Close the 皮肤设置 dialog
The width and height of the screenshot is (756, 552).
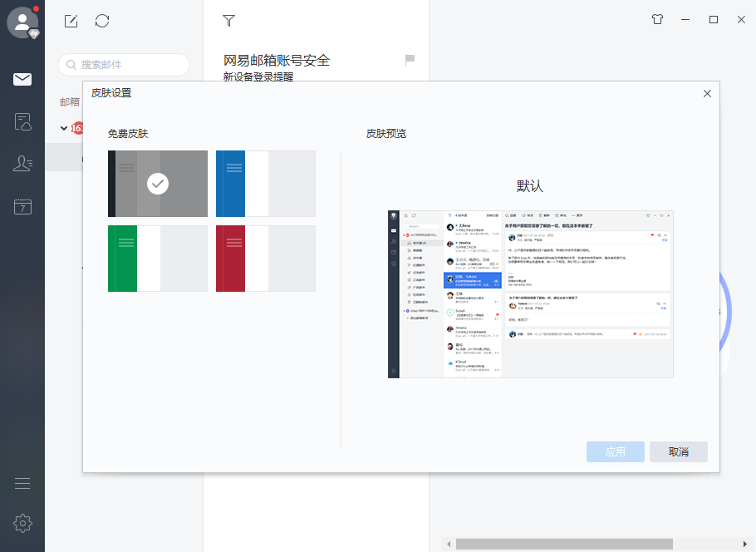707,93
